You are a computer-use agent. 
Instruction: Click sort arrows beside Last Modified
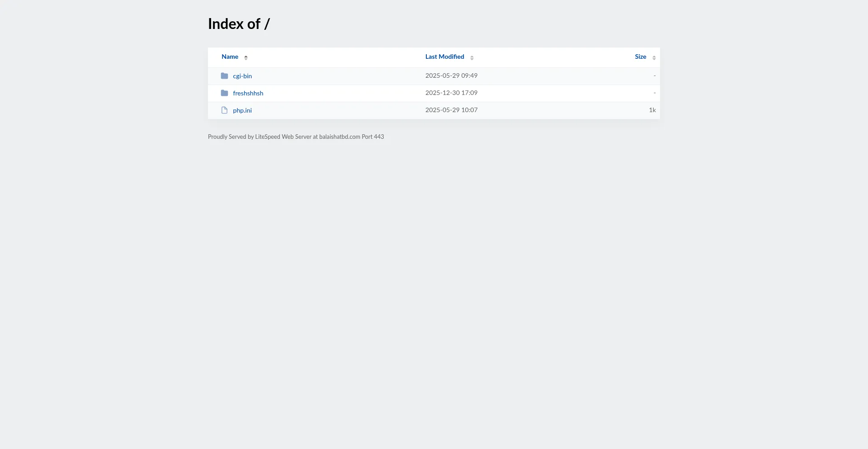(472, 57)
